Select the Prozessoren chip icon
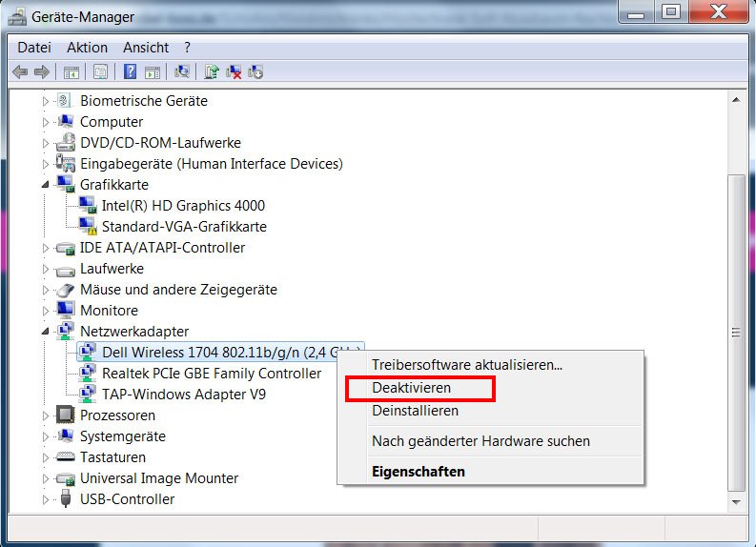The height and width of the screenshot is (547, 756). 65,415
